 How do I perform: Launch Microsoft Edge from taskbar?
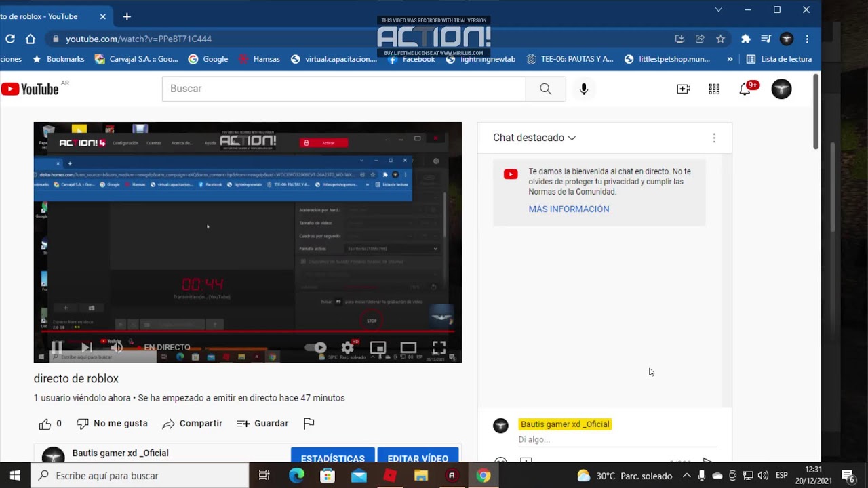click(x=296, y=476)
